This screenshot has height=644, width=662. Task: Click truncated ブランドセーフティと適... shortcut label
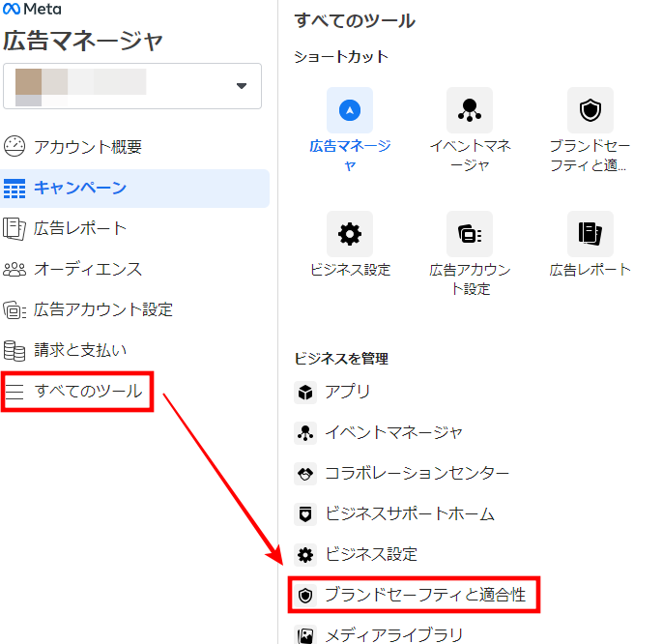tap(590, 155)
